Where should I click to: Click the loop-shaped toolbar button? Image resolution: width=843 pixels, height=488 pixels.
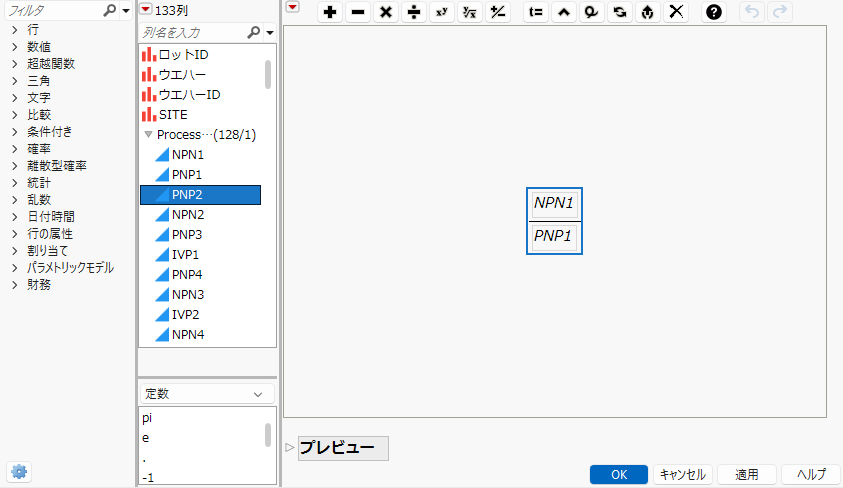592,12
